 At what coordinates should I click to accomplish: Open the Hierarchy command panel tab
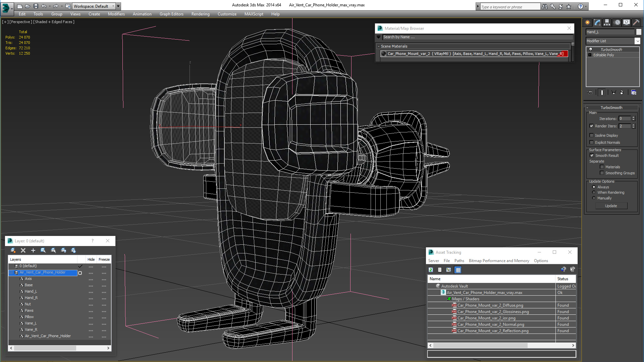607,22
